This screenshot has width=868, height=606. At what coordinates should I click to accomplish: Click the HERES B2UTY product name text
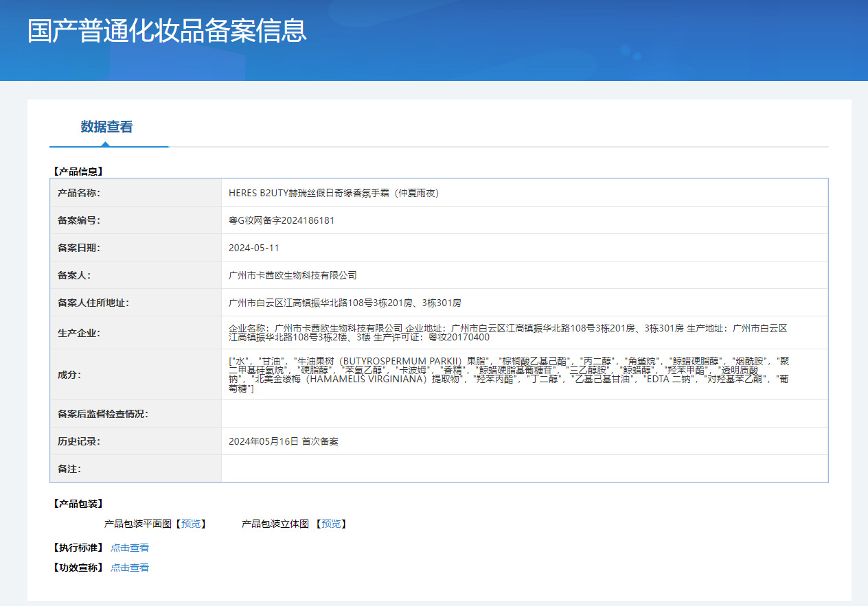[x=334, y=193]
